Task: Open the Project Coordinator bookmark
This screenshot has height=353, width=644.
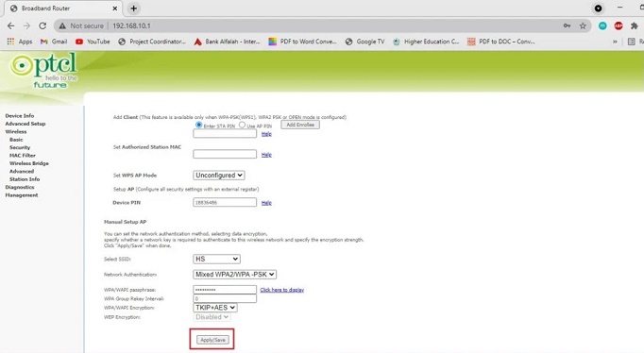Action: tap(151, 42)
